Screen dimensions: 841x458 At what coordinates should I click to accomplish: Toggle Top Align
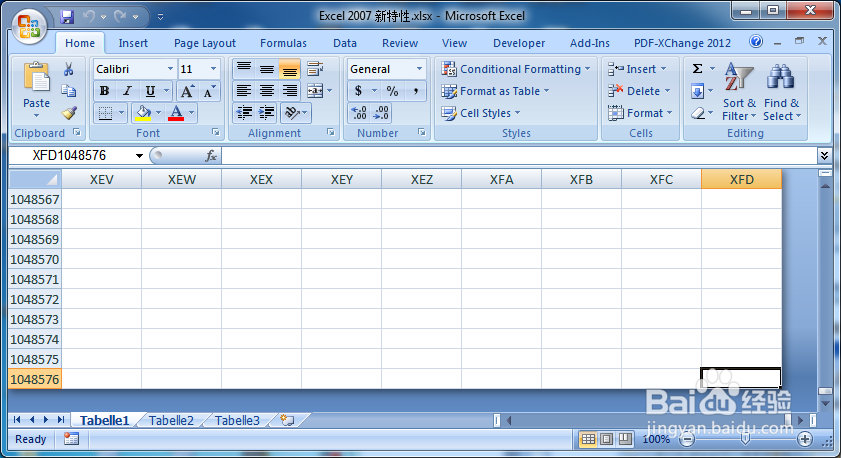point(244,69)
